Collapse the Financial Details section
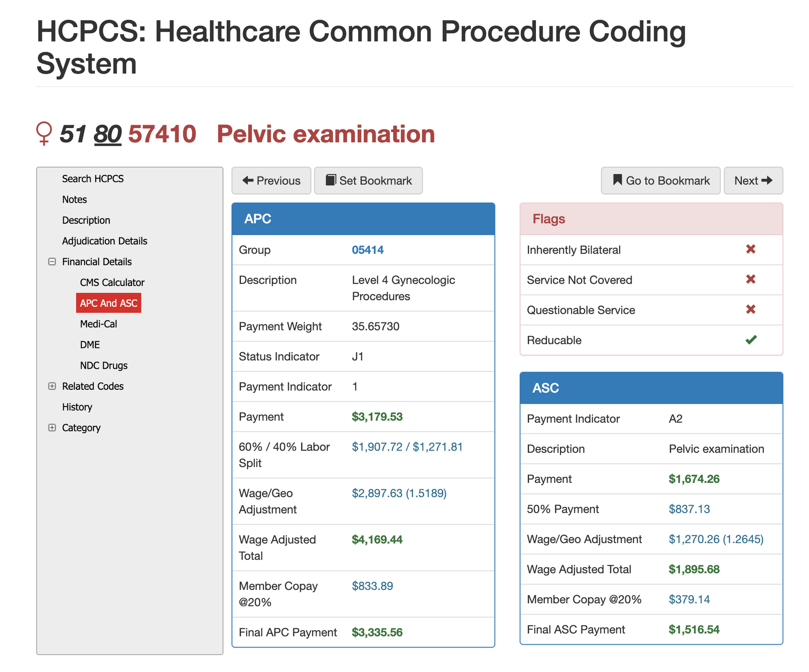Viewport: 809px width, 672px height. pos(52,262)
